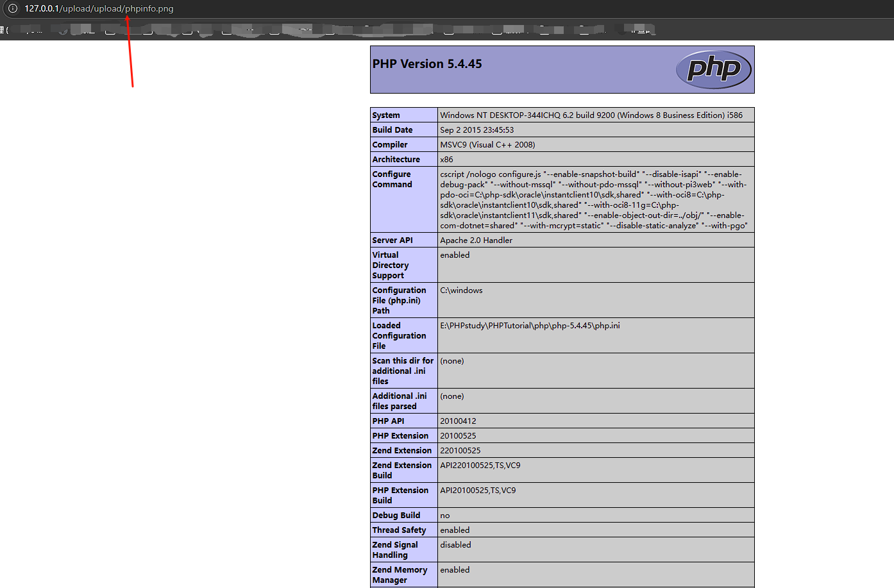Click the Zend Signal Handling label
The width and height of the screenshot is (894, 588).
tap(395, 550)
